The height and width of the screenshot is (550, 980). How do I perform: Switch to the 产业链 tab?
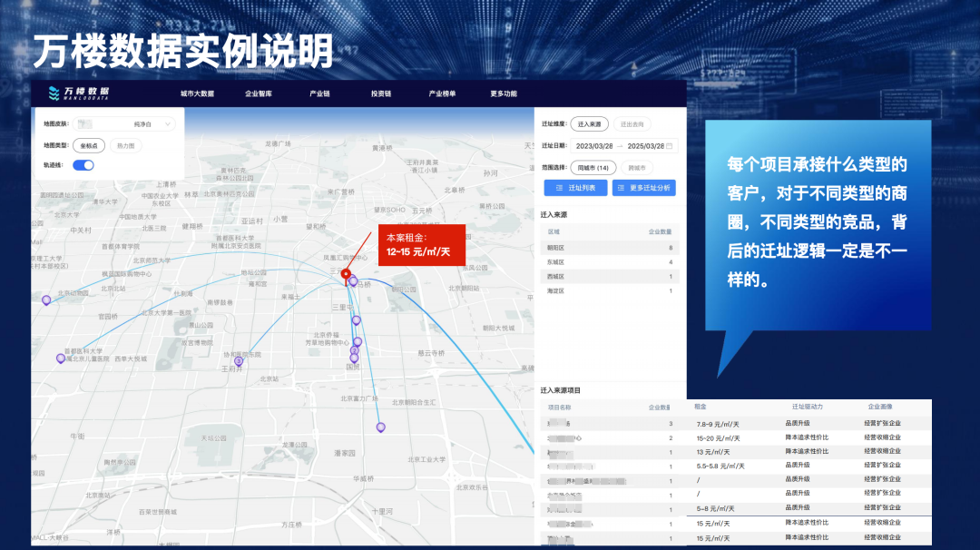point(318,93)
